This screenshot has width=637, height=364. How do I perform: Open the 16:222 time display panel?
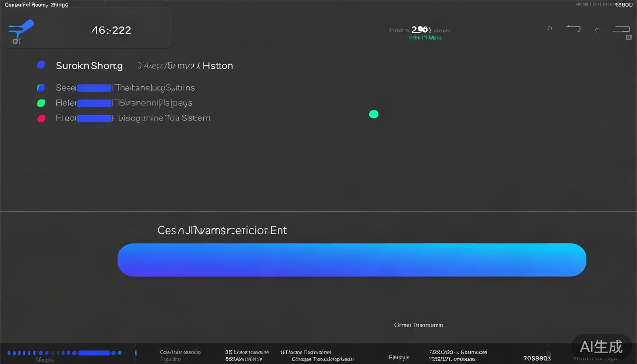tap(111, 30)
